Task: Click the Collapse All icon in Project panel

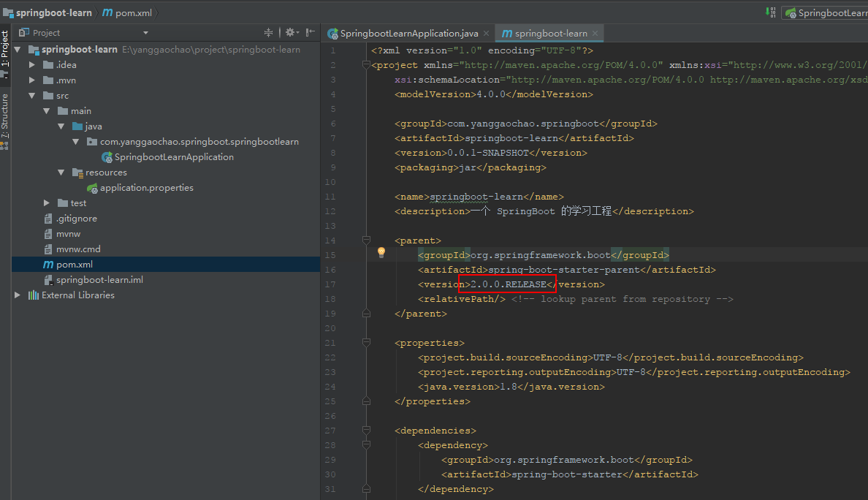Action: click(268, 33)
